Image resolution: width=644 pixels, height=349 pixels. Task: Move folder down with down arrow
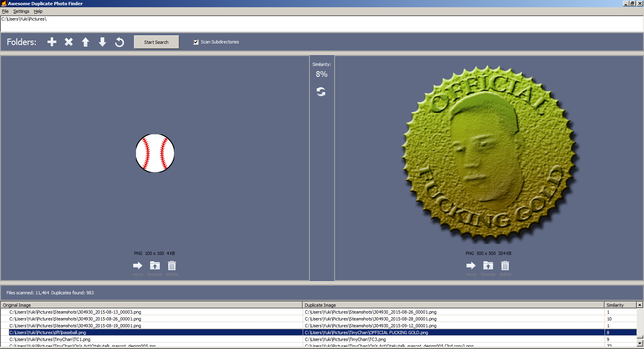tap(102, 42)
